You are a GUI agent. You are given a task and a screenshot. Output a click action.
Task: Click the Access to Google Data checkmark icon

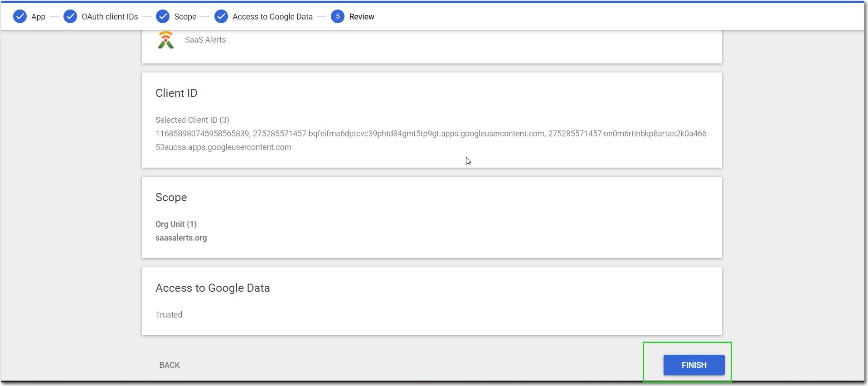pos(221,17)
